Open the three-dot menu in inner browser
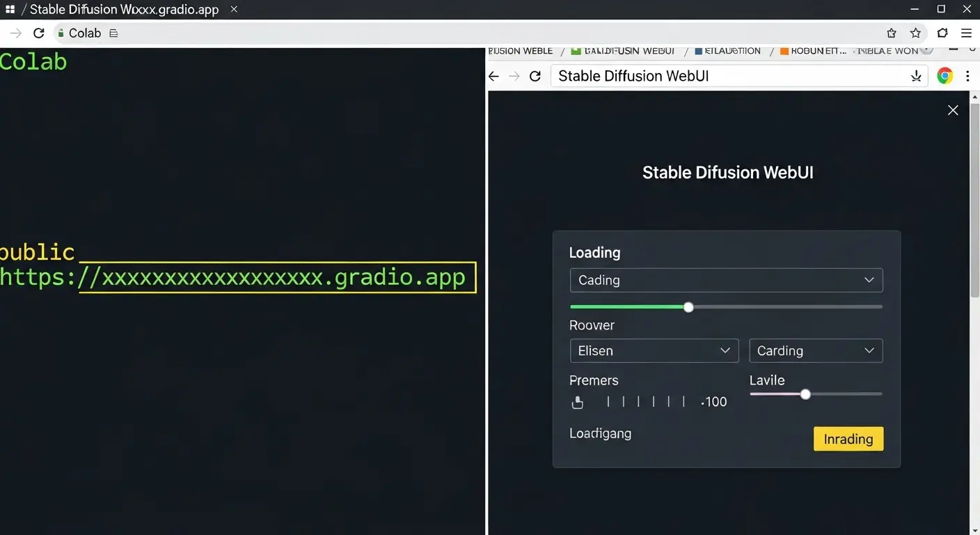Screen dimensions: 980x535 point(967,76)
